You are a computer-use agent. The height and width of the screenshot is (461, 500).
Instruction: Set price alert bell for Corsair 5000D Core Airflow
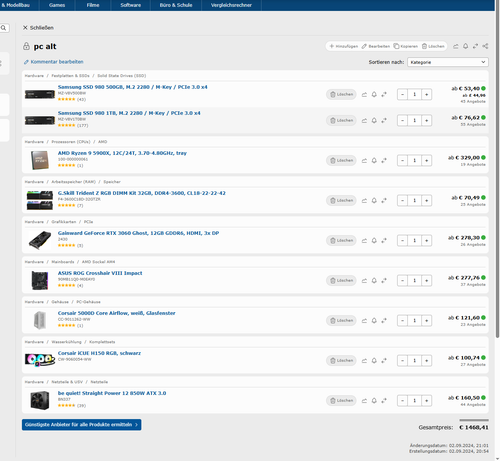[374, 321]
